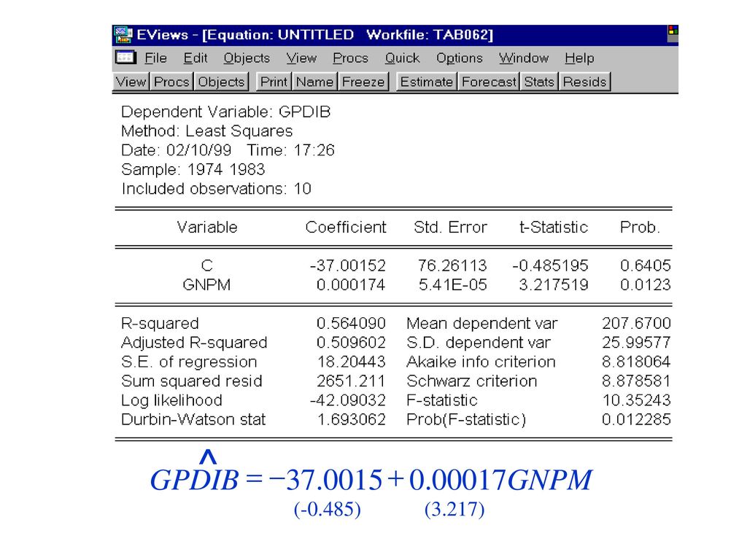Click Akaike info criterion value 8.818064
The width and height of the screenshot is (747, 560).
tap(636, 362)
